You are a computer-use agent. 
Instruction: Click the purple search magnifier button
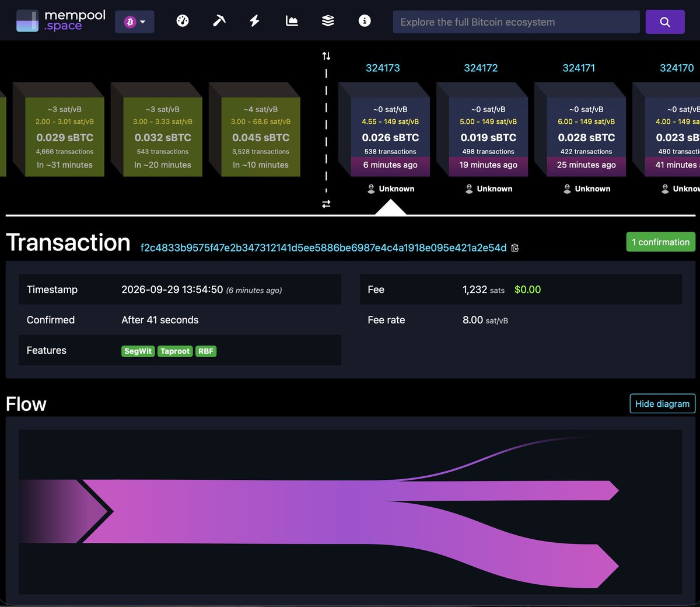(x=665, y=22)
